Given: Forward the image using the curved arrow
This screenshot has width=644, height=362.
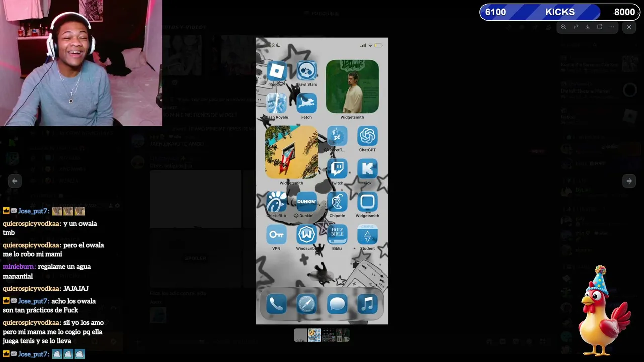Looking at the screenshot, I should click(x=576, y=27).
